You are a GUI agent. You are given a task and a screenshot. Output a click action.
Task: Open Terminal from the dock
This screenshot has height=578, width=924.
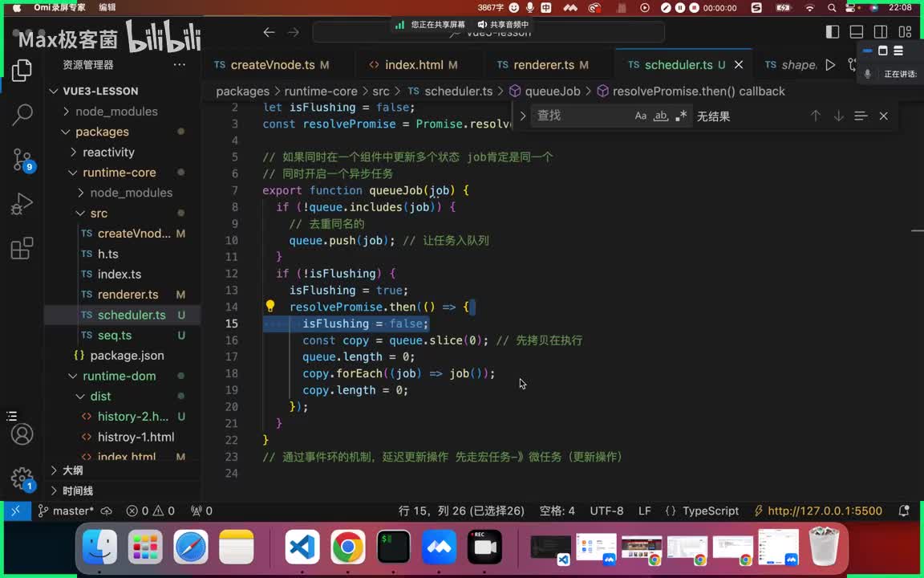pos(393,547)
